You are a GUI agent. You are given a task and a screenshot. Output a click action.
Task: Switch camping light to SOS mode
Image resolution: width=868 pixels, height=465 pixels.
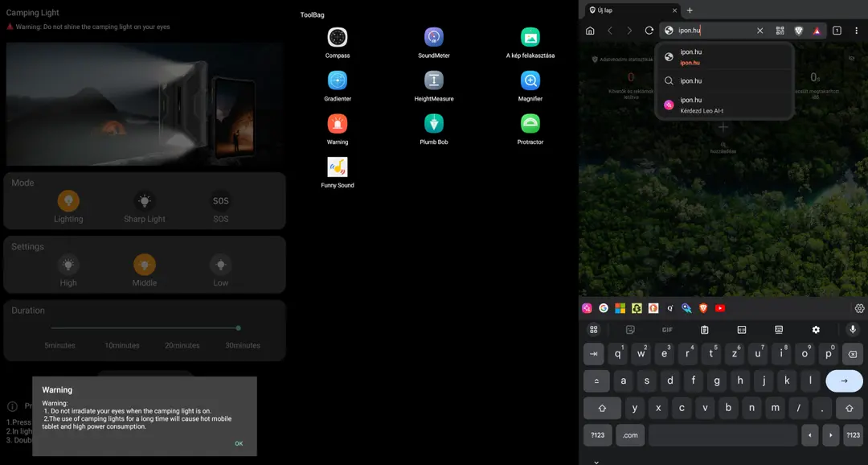tap(221, 200)
